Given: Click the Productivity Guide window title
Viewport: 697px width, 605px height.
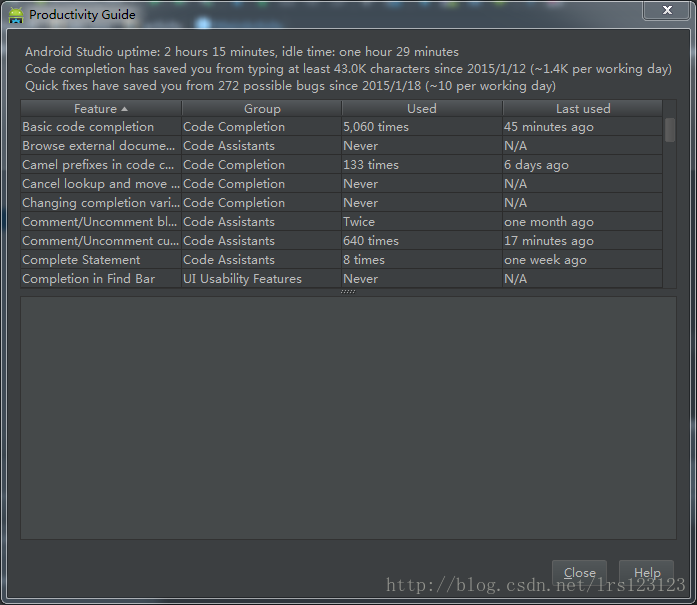Looking at the screenshot, I should [82, 15].
